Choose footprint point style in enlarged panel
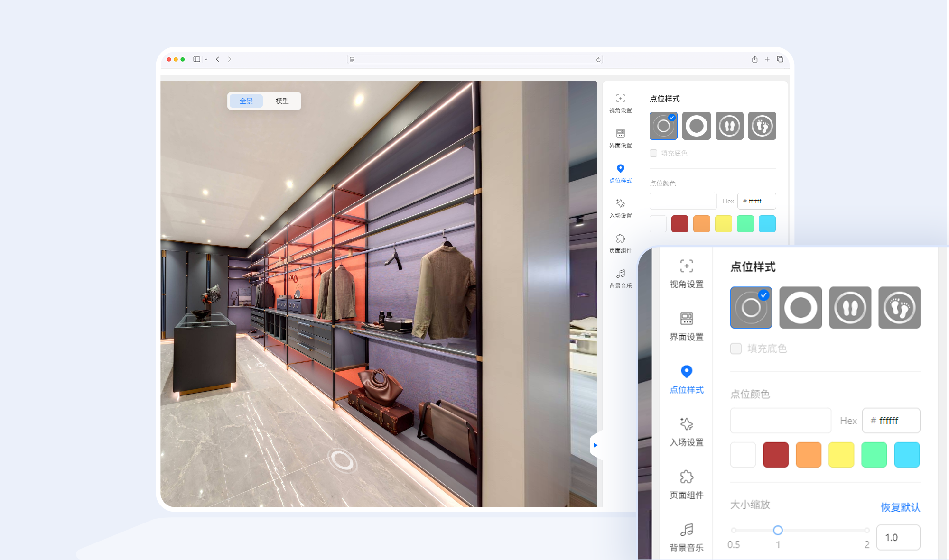The image size is (949, 560). [899, 307]
